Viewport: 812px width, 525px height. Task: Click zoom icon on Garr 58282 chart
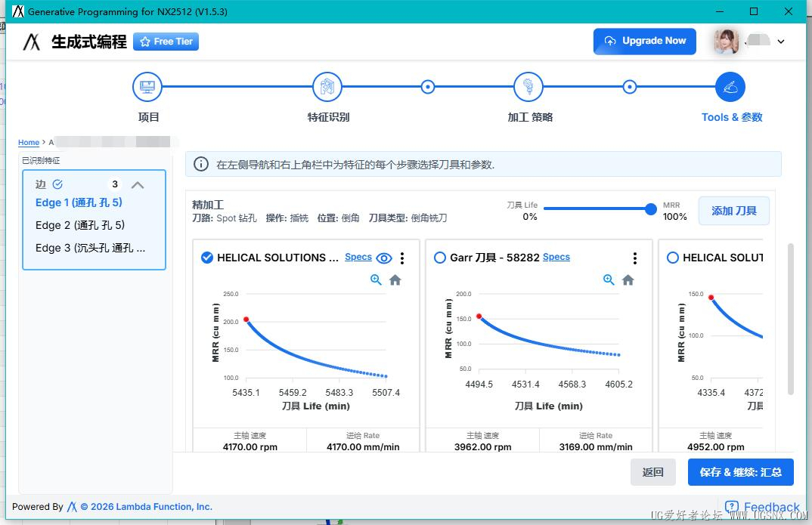click(x=609, y=279)
